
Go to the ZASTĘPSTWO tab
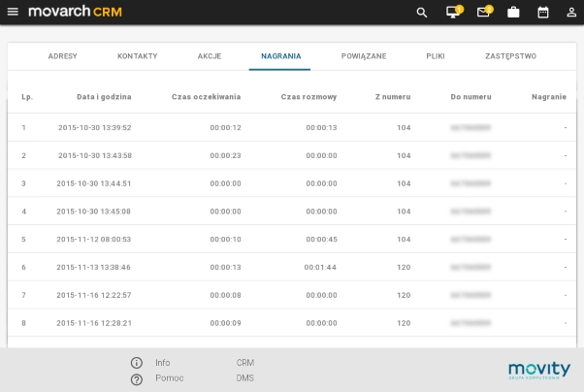pos(510,56)
